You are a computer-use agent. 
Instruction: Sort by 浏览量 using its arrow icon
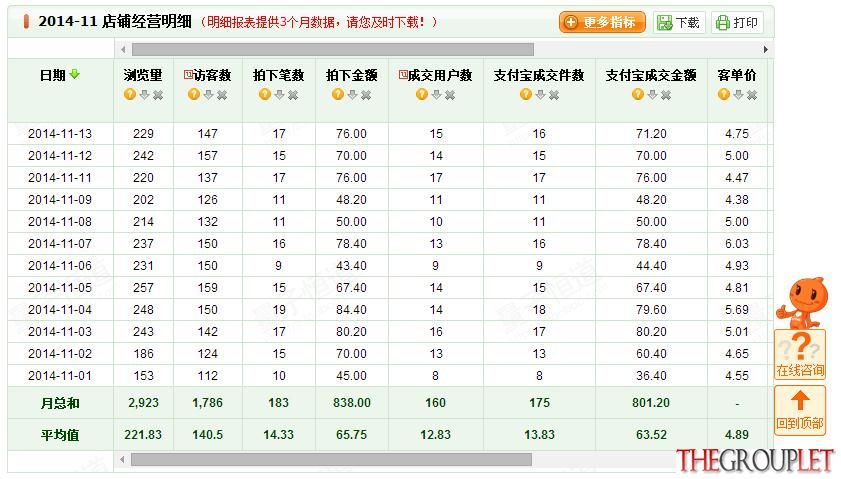144,95
